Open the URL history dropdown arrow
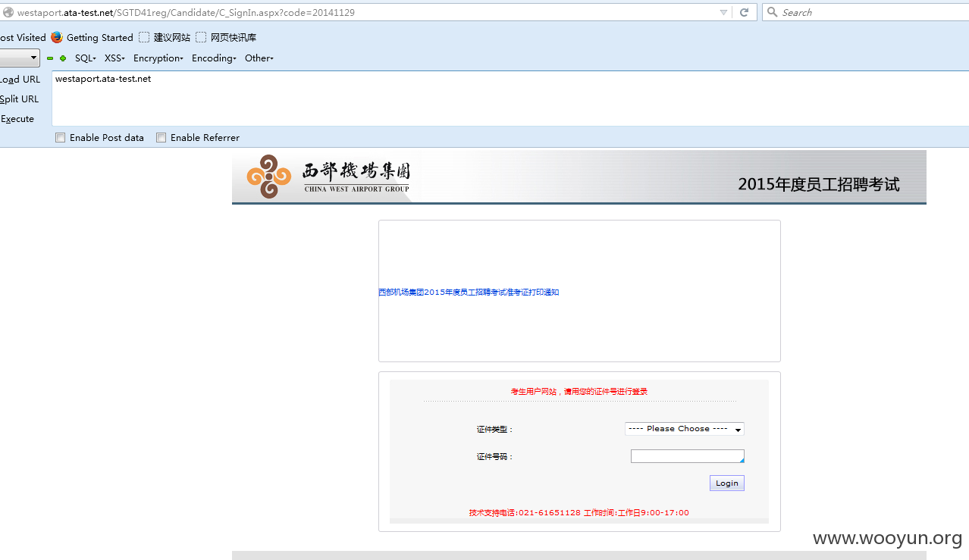This screenshot has height=560, width=969. click(x=723, y=12)
